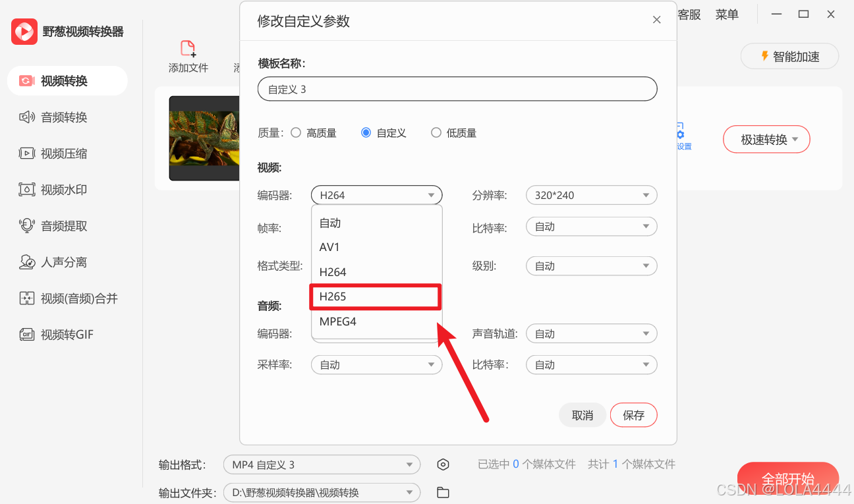The height and width of the screenshot is (504, 854).
Task: Click the folder browse icon beside 输出文件夹
Action: [x=443, y=492]
